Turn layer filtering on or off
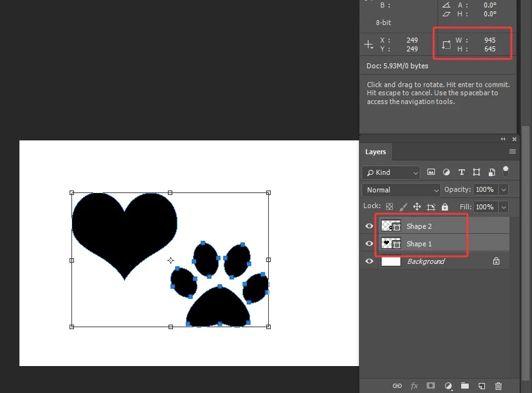 coord(506,171)
